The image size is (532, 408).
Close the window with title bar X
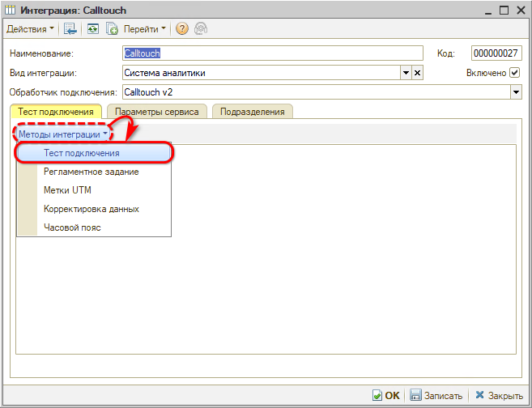tap(521, 11)
